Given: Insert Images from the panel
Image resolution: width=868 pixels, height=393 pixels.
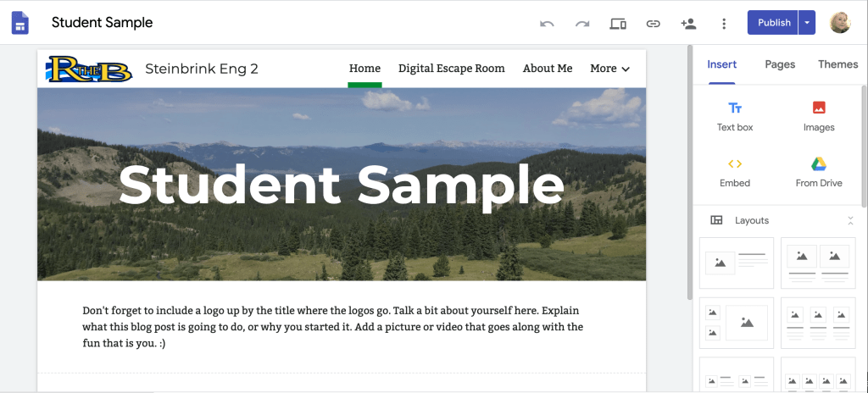Looking at the screenshot, I should pos(818,117).
